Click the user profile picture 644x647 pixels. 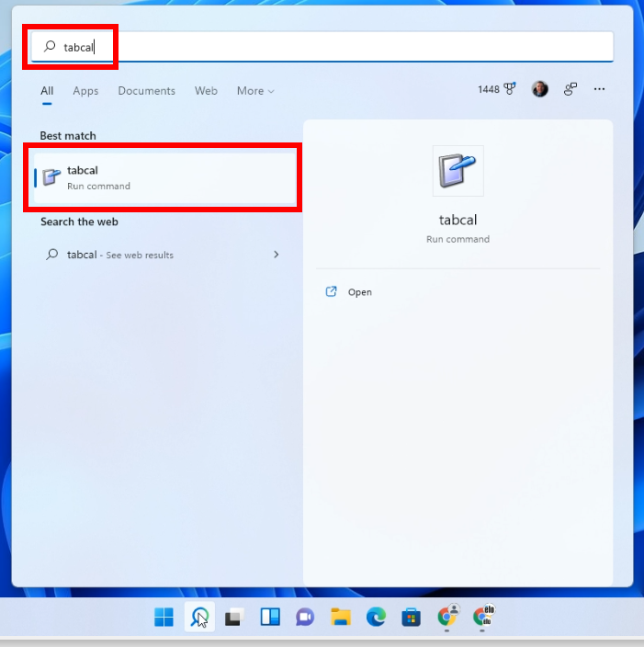(539, 89)
